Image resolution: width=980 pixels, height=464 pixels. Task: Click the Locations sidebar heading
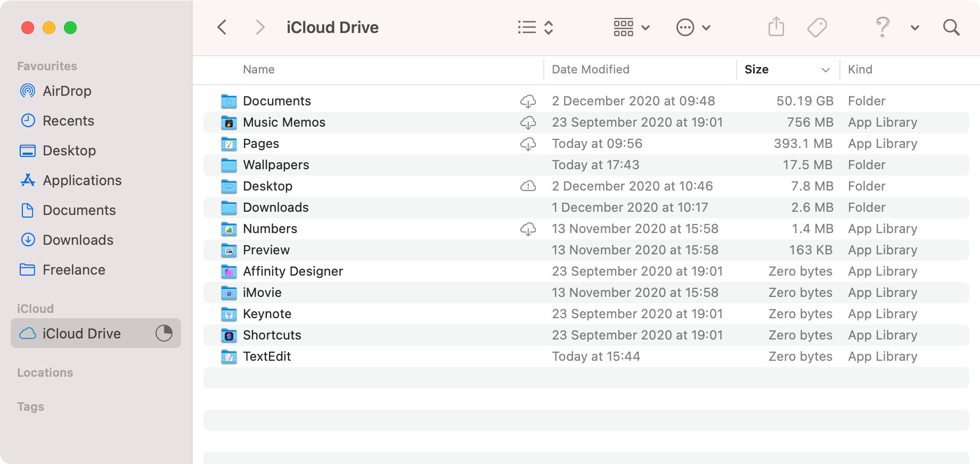tap(45, 372)
